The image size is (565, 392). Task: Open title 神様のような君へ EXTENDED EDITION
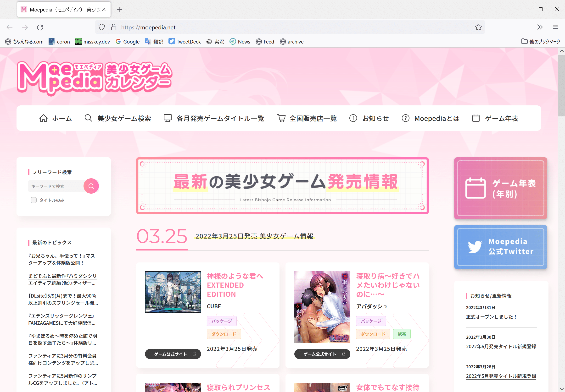pos(235,285)
